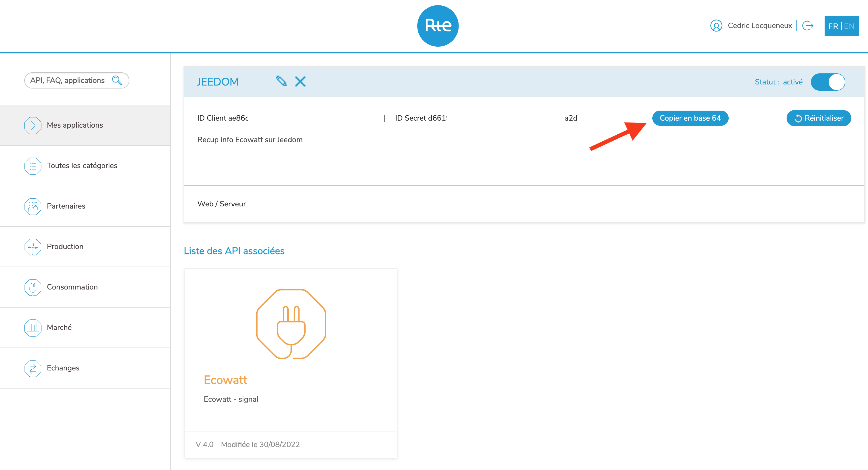Click the Consommation plug icon

pos(33,287)
